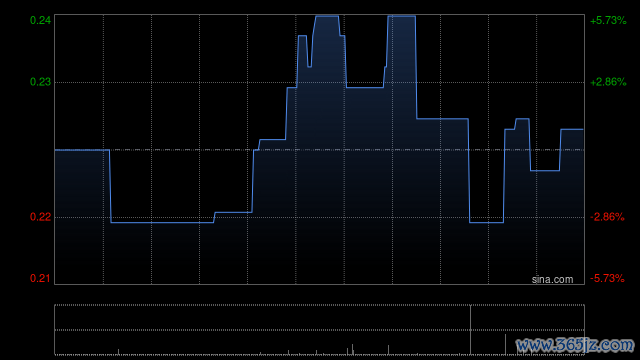Click the red 0.21 price label

tap(40, 278)
